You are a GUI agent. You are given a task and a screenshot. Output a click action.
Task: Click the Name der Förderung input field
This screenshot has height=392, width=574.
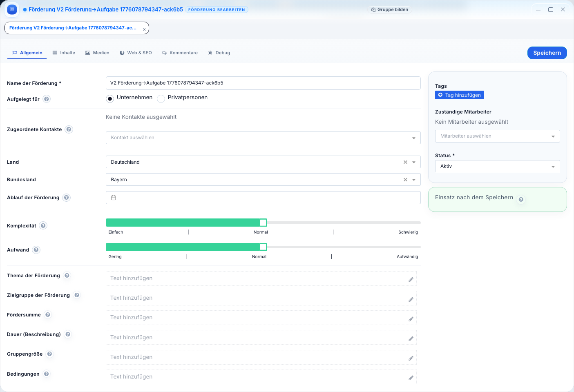pos(263,83)
